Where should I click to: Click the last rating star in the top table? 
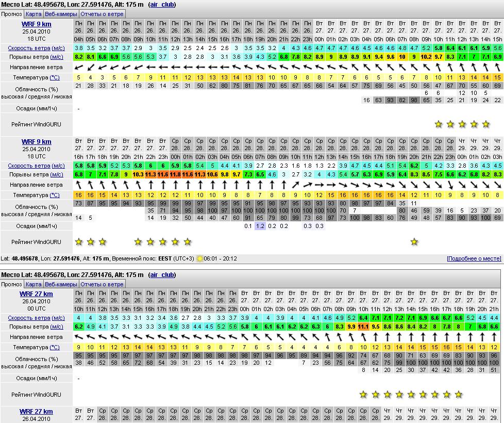coord(486,124)
